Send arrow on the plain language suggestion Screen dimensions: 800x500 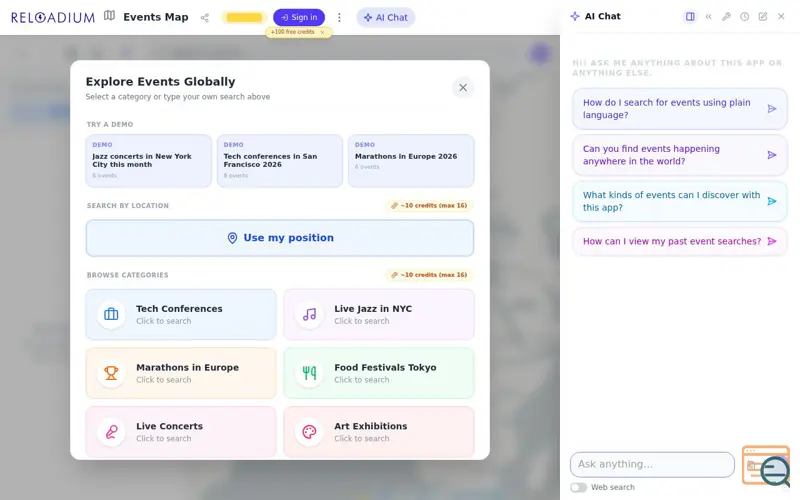pyautogui.click(x=772, y=109)
